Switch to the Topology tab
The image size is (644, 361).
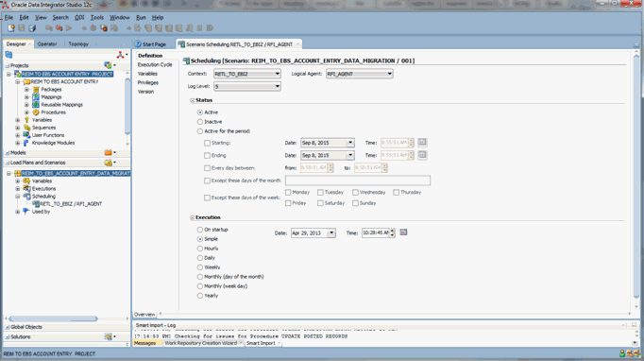pos(78,44)
